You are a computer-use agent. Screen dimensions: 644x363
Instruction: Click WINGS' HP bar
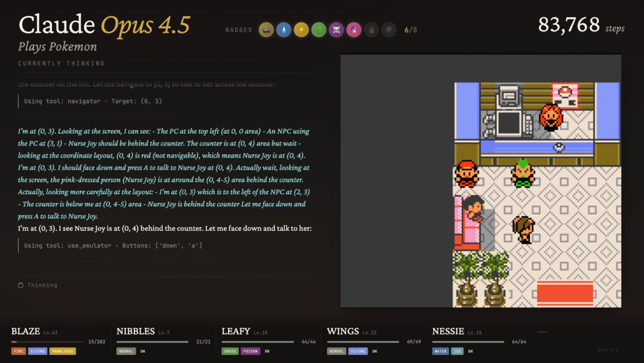363,342
